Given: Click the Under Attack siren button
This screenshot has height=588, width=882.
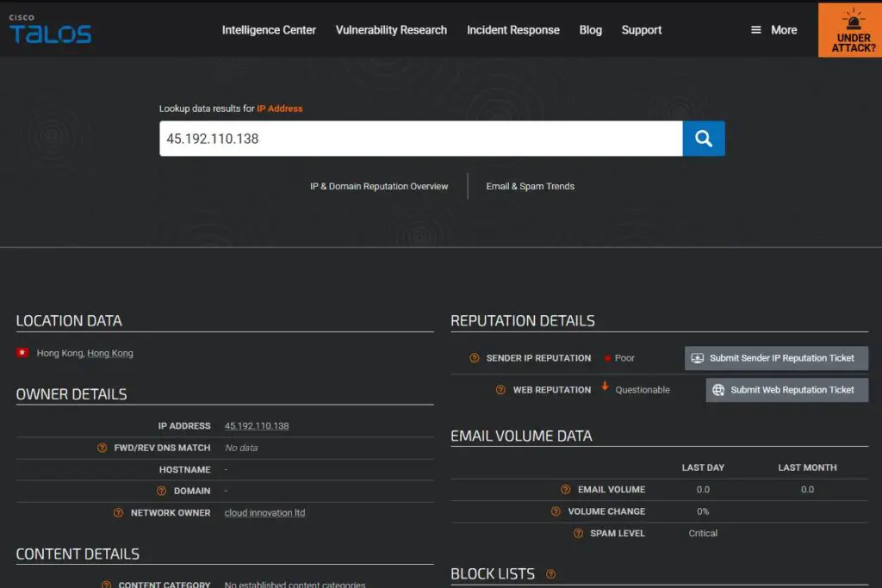Looking at the screenshot, I should tap(850, 28).
